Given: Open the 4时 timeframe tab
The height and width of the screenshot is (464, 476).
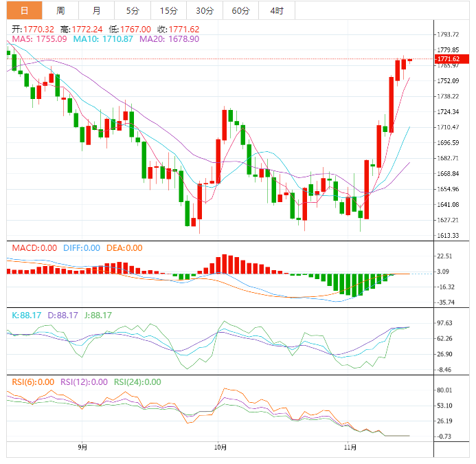Looking at the screenshot, I should (x=277, y=10).
